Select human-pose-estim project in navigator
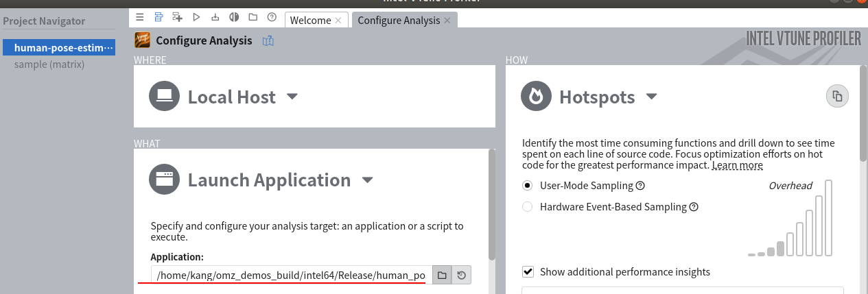This screenshot has height=294, width=868. point(58,48)
